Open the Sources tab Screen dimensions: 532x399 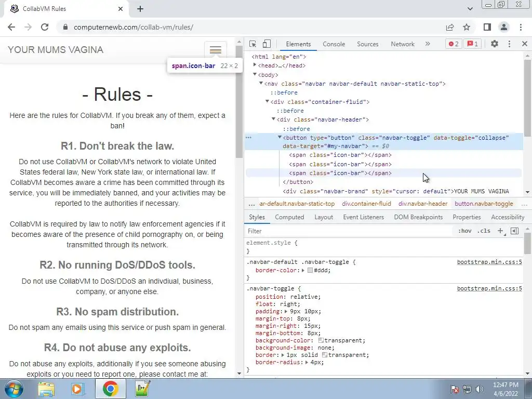coord(367,44)
